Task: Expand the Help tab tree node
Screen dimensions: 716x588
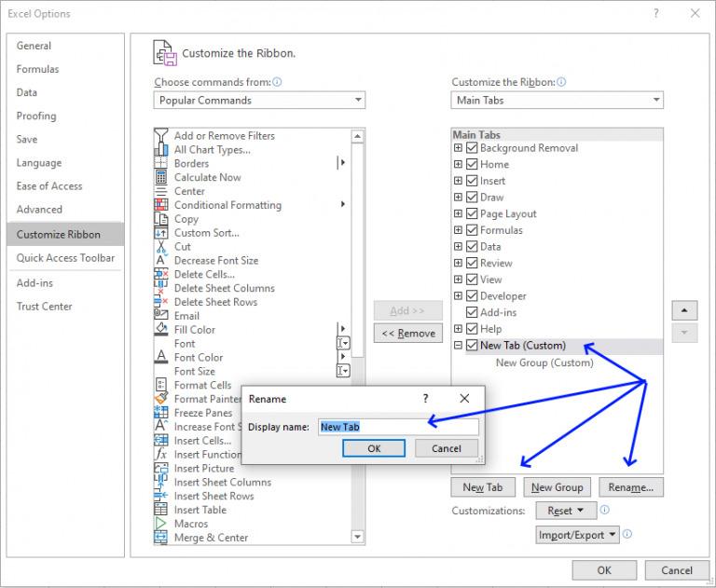Action: pyautogui.click(x=458, y=329)
